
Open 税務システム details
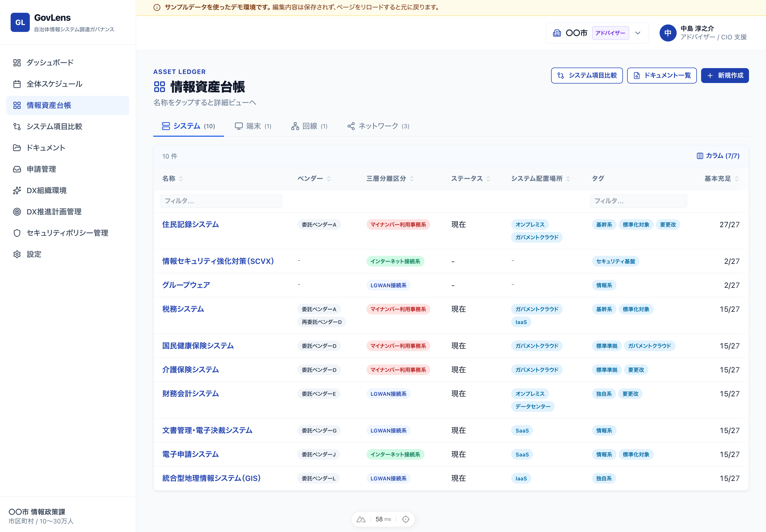[x=183, y=309]
